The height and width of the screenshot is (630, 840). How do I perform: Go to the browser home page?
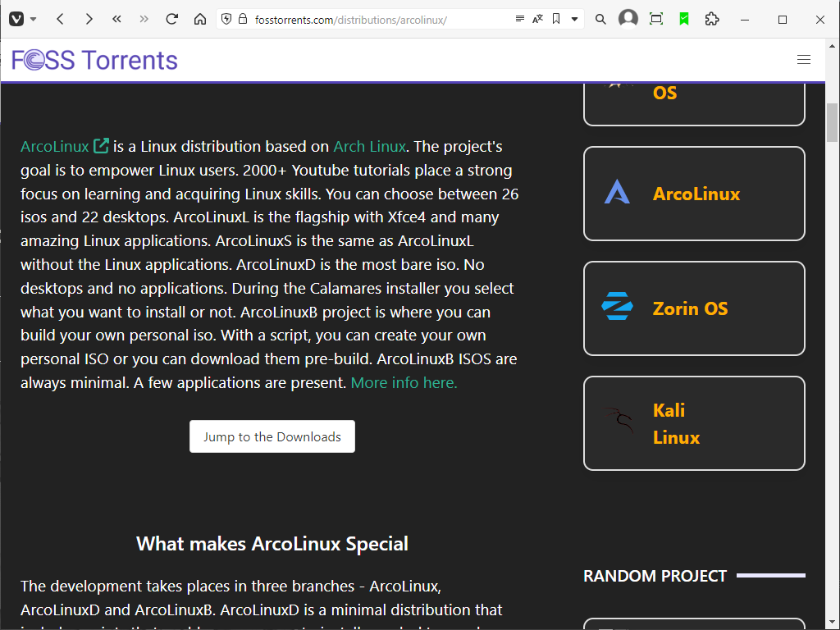[x=200, y=20]
